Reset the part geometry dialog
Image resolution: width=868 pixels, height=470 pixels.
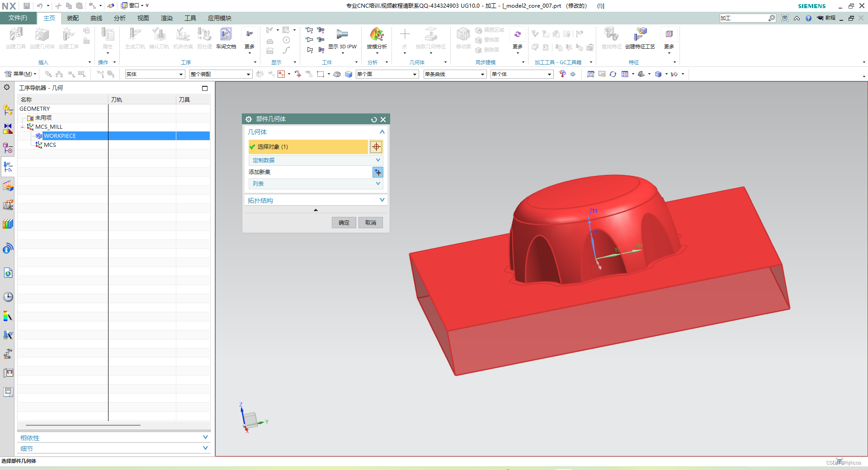374,119
